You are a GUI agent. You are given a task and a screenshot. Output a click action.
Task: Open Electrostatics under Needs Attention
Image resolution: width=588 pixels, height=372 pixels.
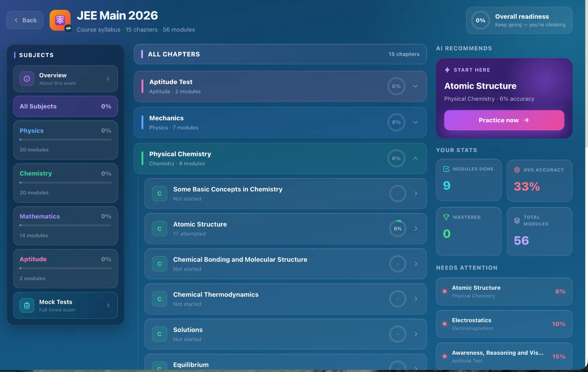[504, 324]
